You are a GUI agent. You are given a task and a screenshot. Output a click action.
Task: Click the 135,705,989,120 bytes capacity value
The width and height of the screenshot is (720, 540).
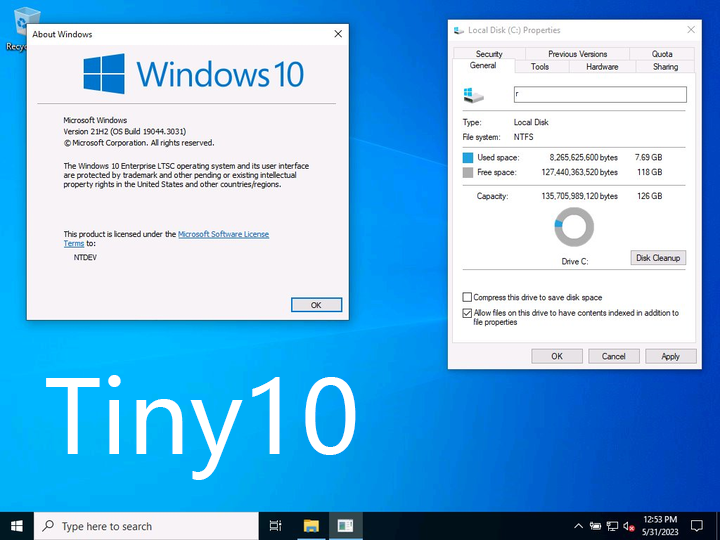point(579,196)
